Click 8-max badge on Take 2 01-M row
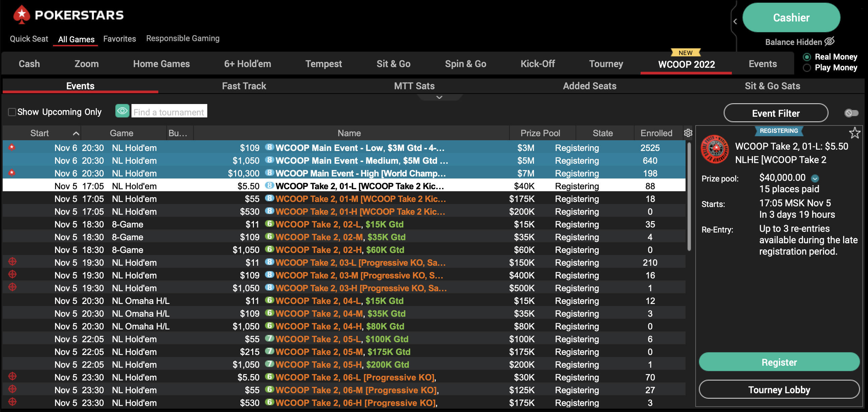This screenshot has width=868, height=412. 269,198
